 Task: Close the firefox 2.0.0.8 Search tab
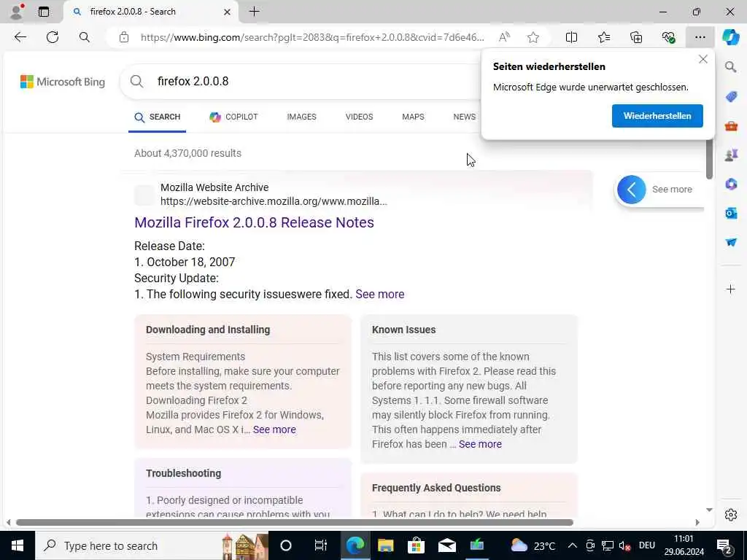(x=228, y=12)
